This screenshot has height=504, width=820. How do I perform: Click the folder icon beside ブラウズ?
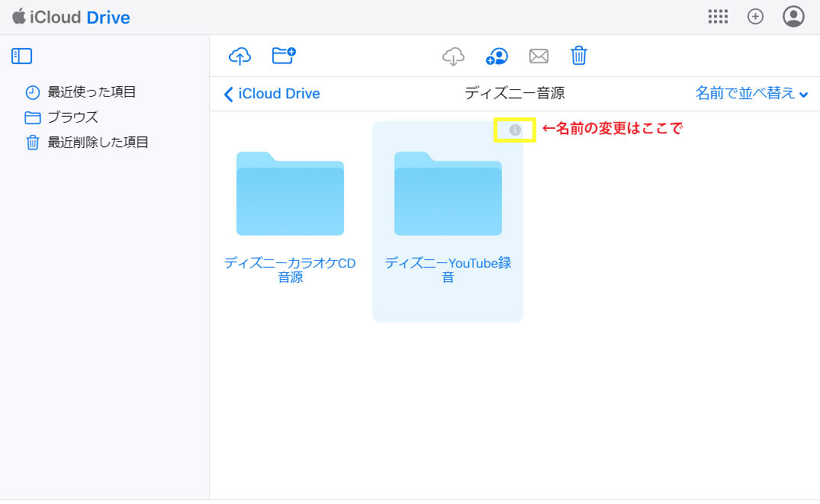[33, 117]
